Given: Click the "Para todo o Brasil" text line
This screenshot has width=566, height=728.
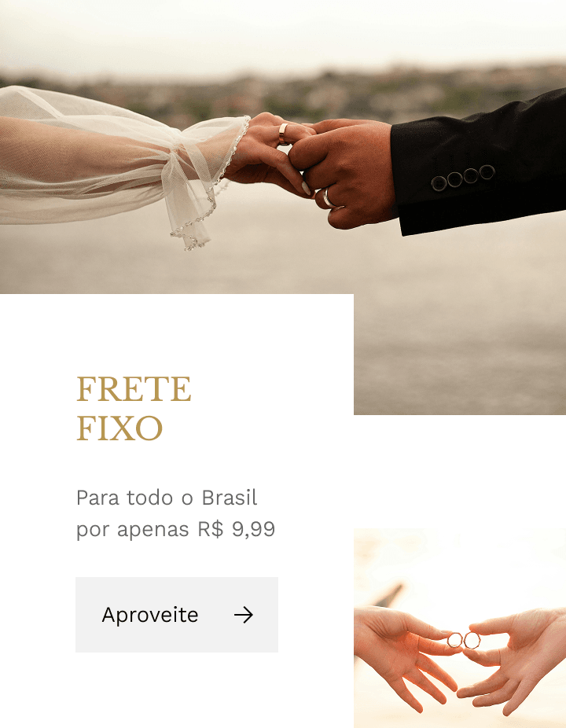Looking at the screenshot, I should pyautogui.click(x=167, y=498).
